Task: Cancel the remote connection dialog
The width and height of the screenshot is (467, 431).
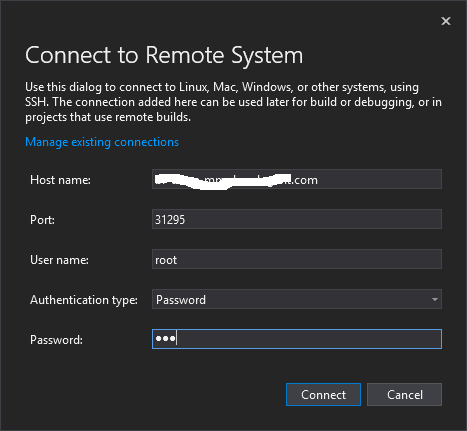Action: pyautogui.click(x=404, y=395)
